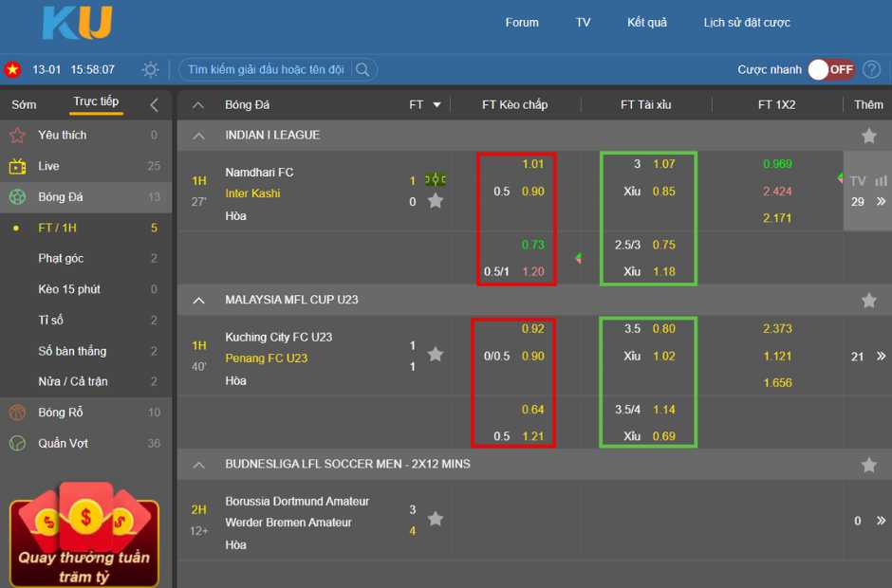Screen dimensions: 892x588
Task: Open the Forum menu
Action: pyautogui.click(x=522, y=23)
